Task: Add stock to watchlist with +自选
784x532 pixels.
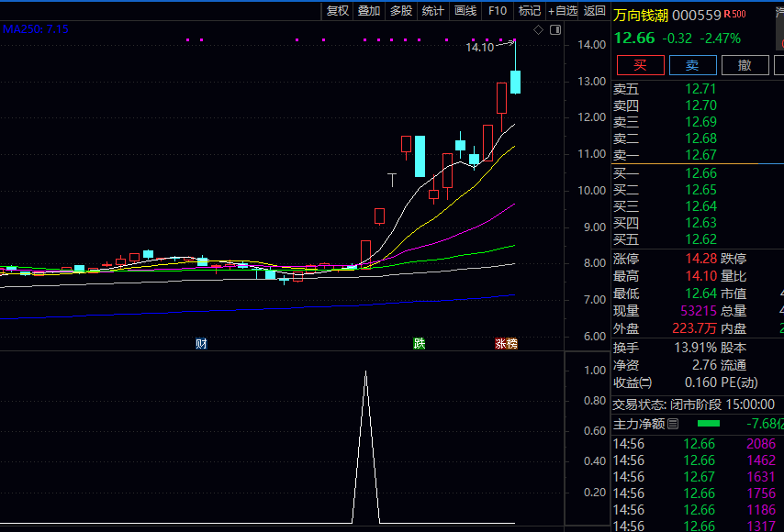Action: 563,11
